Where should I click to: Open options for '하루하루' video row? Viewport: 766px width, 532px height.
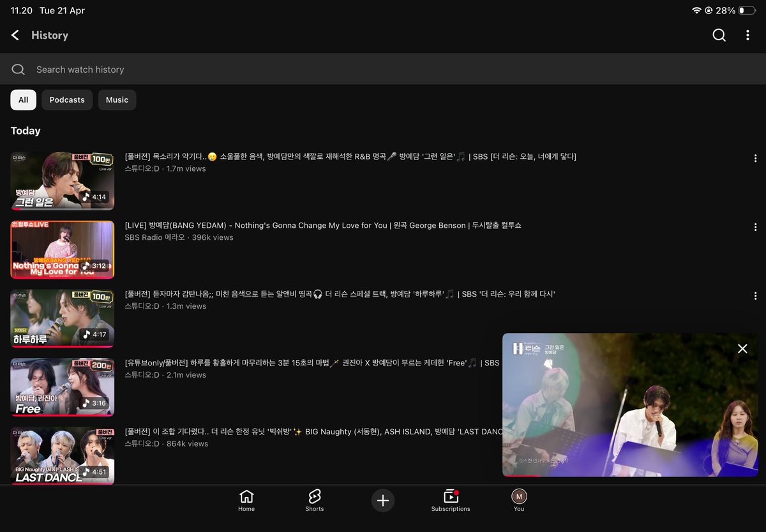pyautogui.click(x=755, y=296)
